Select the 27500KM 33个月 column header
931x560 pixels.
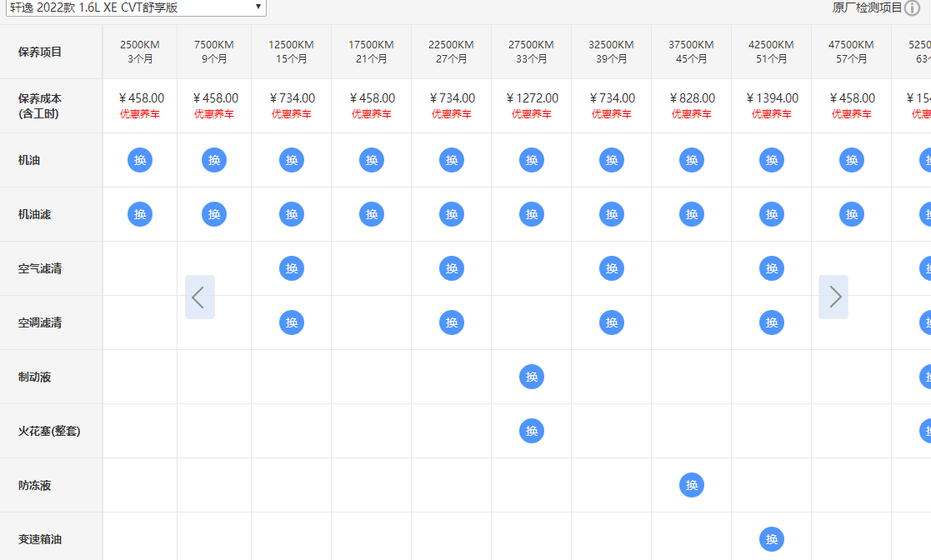click(532, 52)
